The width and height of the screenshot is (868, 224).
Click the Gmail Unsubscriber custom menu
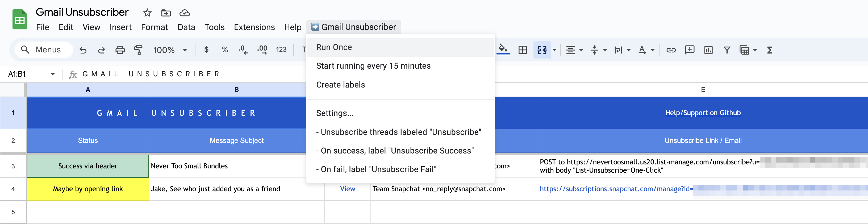pos(353,27)
